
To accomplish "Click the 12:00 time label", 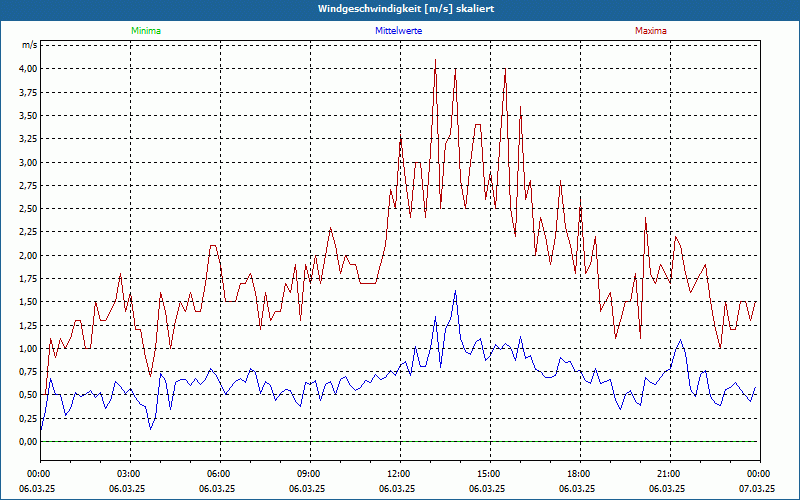I will (400, 474).
